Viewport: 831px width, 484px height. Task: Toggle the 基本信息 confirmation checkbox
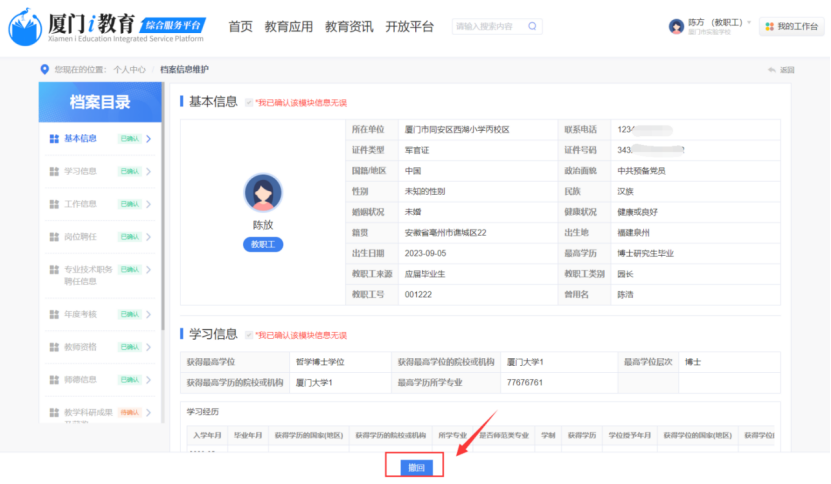coord(249,102)
